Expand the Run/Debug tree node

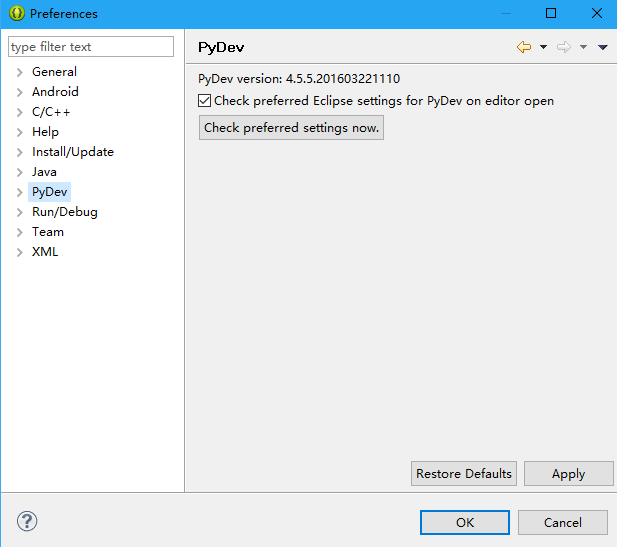point(20,212)
